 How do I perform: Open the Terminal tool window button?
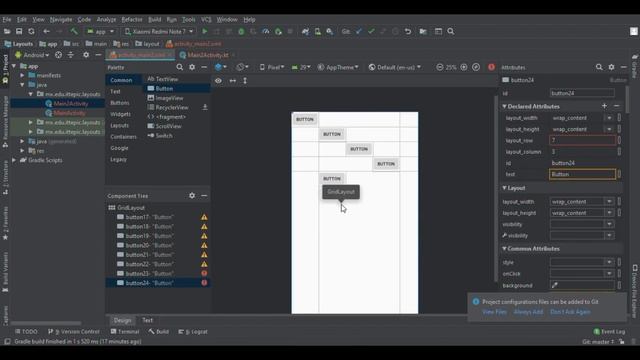[125, 332]
